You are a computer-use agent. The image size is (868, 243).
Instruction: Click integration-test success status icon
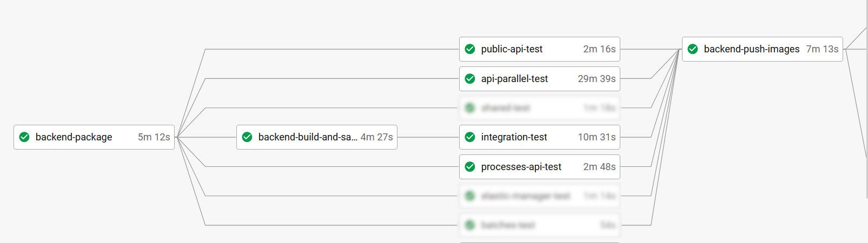point(470,137)
